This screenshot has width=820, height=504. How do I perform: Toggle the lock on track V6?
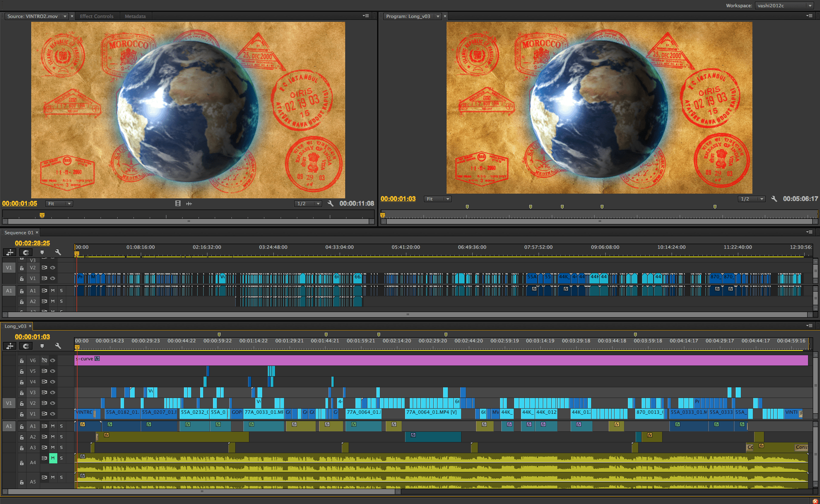(x=22, y=361)
